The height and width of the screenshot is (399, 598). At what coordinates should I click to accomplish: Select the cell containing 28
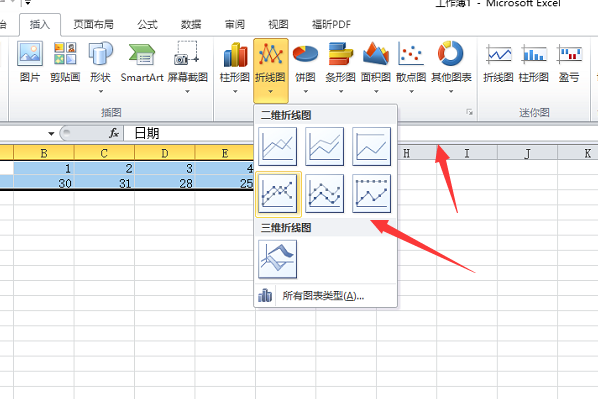165,183
